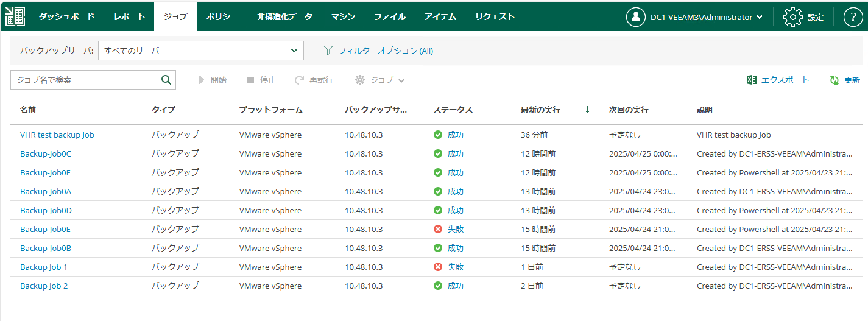Open the user account avatar icon
This screenshot has height=321, width=868.
635,17
